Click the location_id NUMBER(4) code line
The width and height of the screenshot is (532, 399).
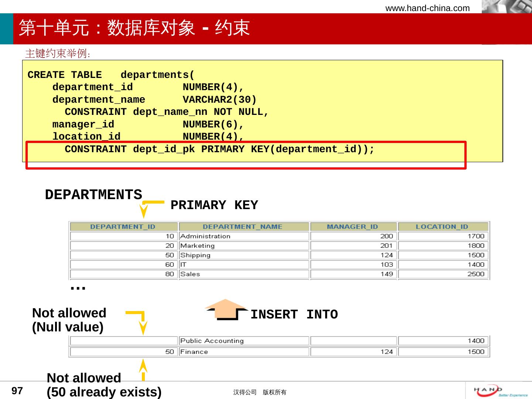pos(148,137)
